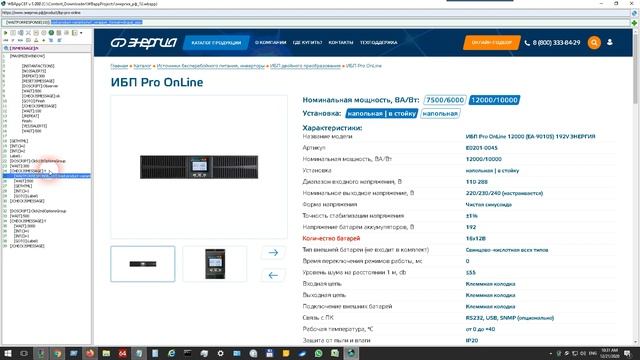Open the file explorer folder in the taskbar
The image size is (640, 360).
click(106, 353)
